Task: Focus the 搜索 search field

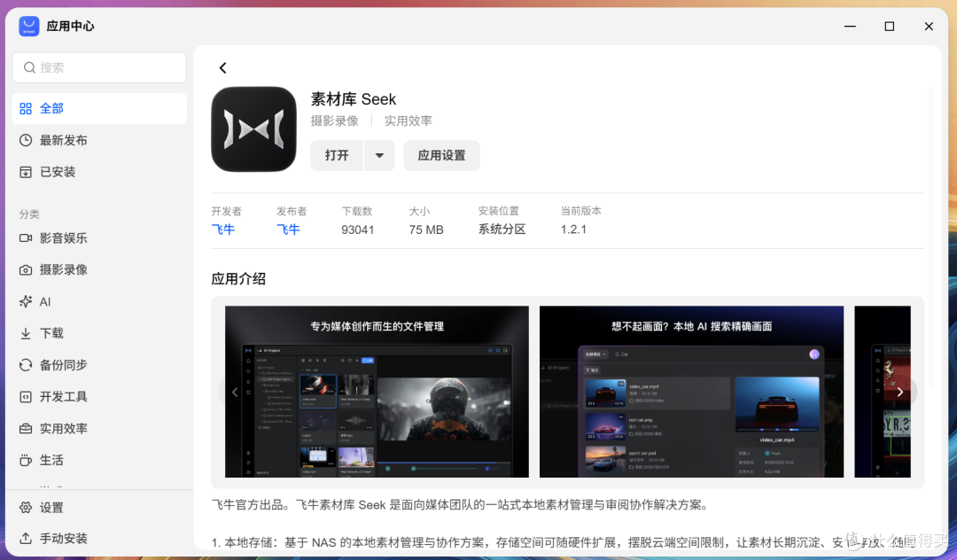Action: pyautogui.click(x=99, y=67)
